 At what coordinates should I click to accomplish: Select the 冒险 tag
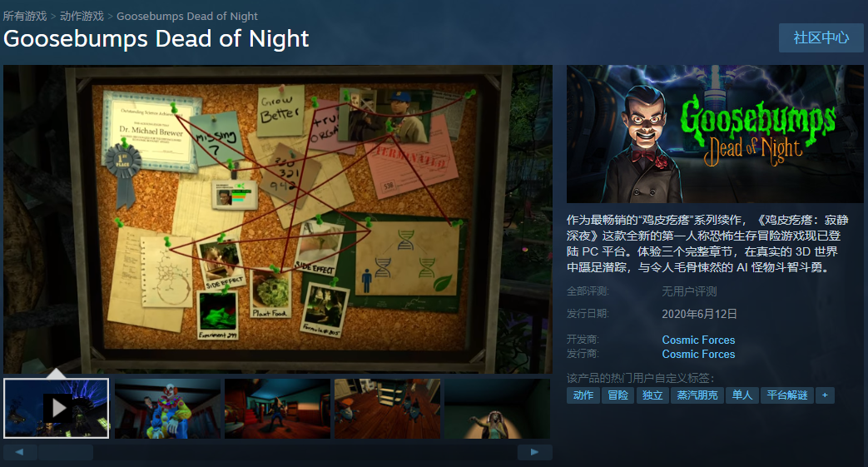618,395
